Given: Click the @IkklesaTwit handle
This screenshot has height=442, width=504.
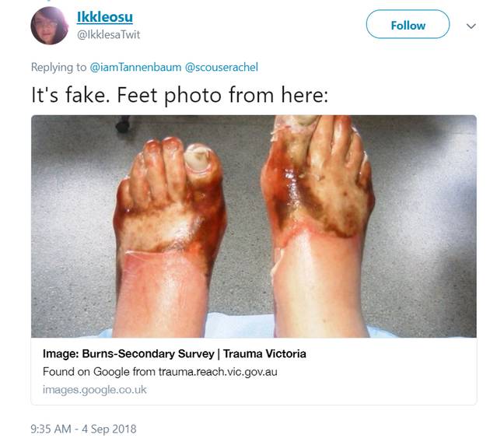Looking at the screenshot, I should point(109,35).
